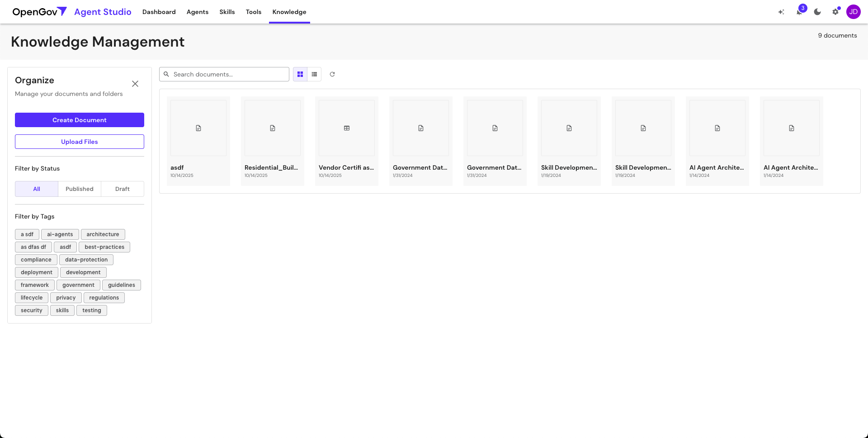Open the notifications bell with 3 alerts

pos(799,12)
